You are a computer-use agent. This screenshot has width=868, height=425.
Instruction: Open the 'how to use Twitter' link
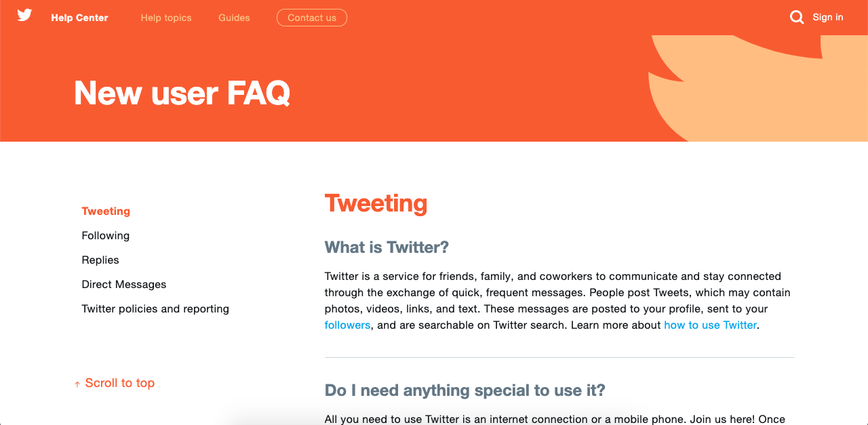pos(710,325)
